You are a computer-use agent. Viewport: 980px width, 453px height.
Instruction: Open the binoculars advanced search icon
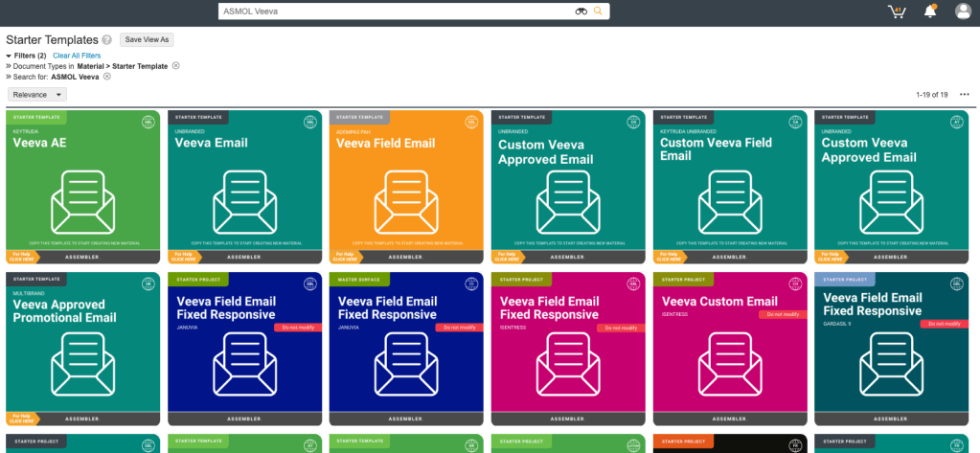coord(581,11)
